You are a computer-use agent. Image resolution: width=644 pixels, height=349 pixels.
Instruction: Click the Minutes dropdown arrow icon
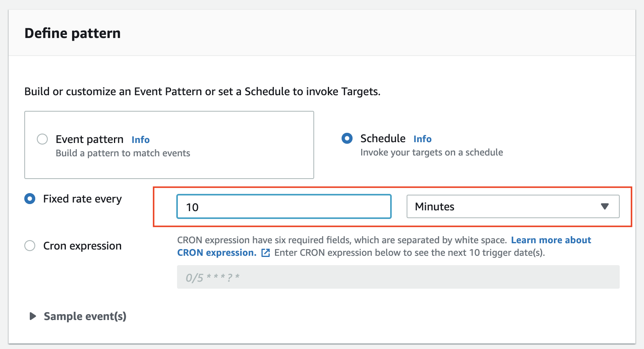pos(605,206)
